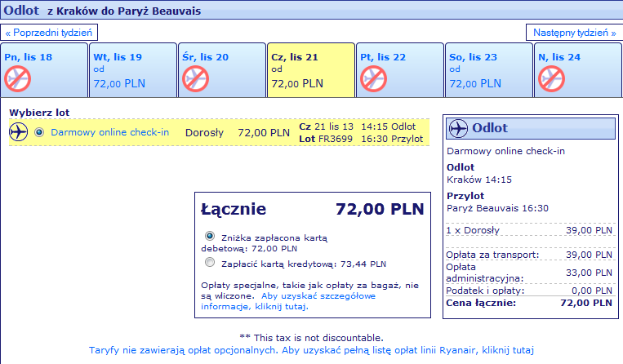Image resolution: width=623 pixels, height=364 pixels.
Task: Choose pay by credit card 73,44 PLN
Action: (x=210, y=262)
